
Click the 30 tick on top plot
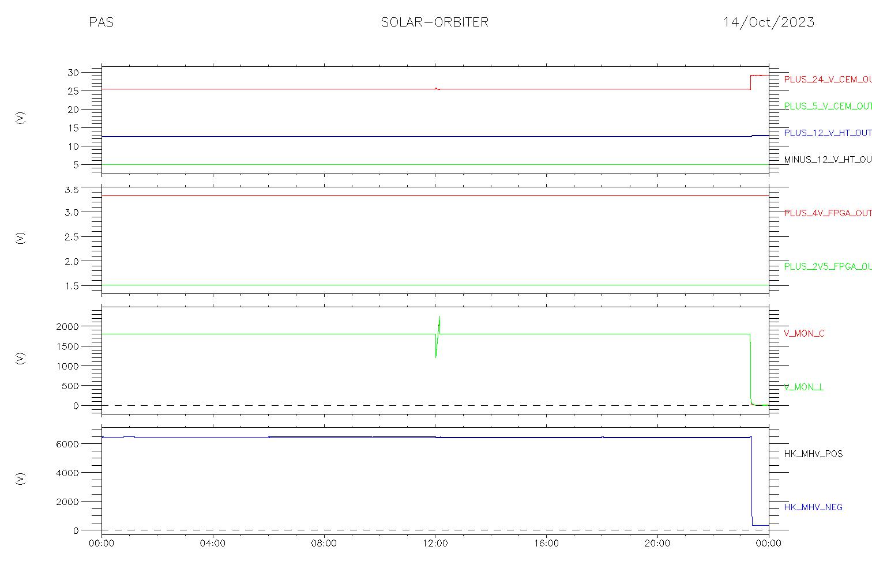coord(73,73)
